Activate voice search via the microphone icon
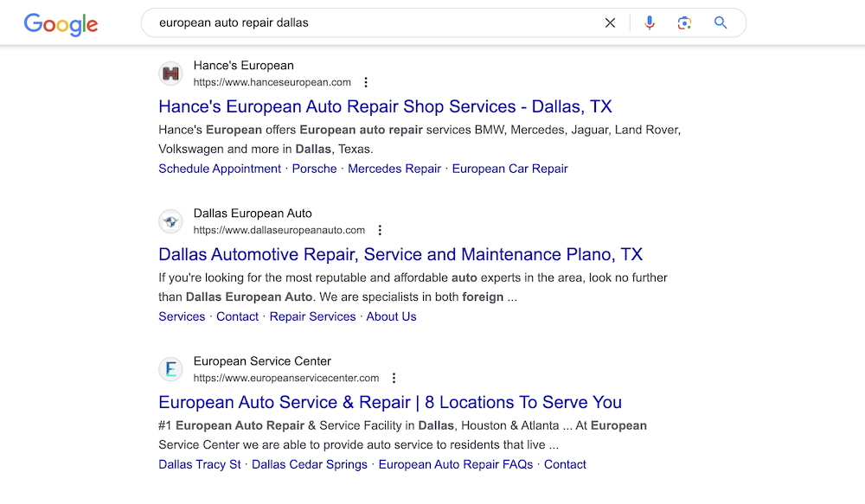Viewport: 865px width, 504px height. click(650, 22)
